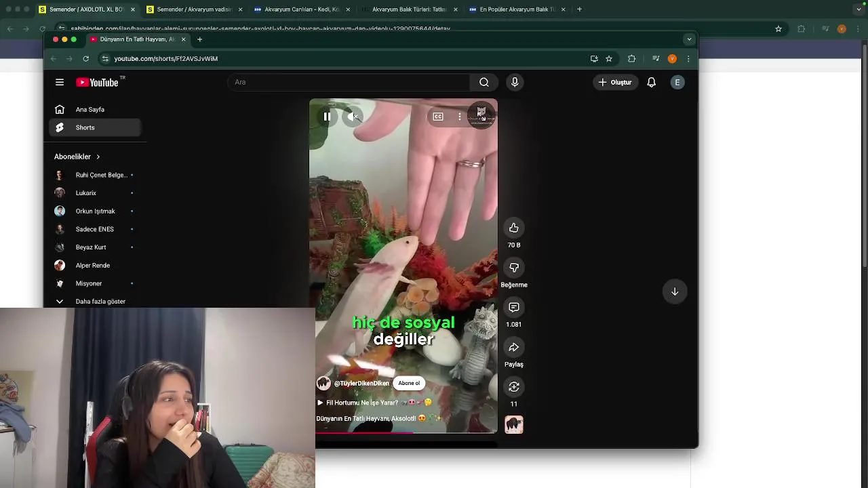Screen dimensions: 868x488
Task: Open the YouTube window's Chrome menu
Action: (x=688, y=59)
